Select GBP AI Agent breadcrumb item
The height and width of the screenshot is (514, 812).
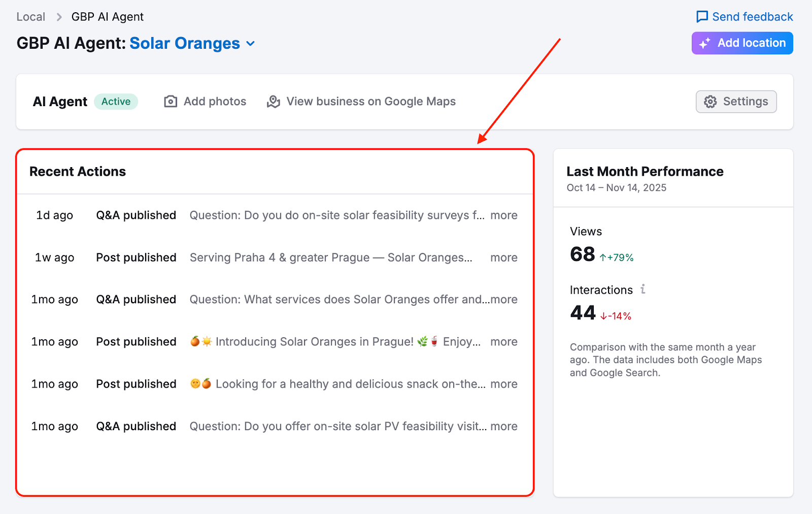tap(107, 17)
